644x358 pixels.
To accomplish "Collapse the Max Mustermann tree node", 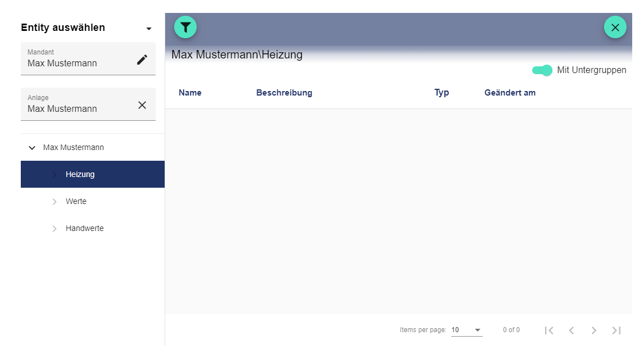I will (x=32, y=147).
